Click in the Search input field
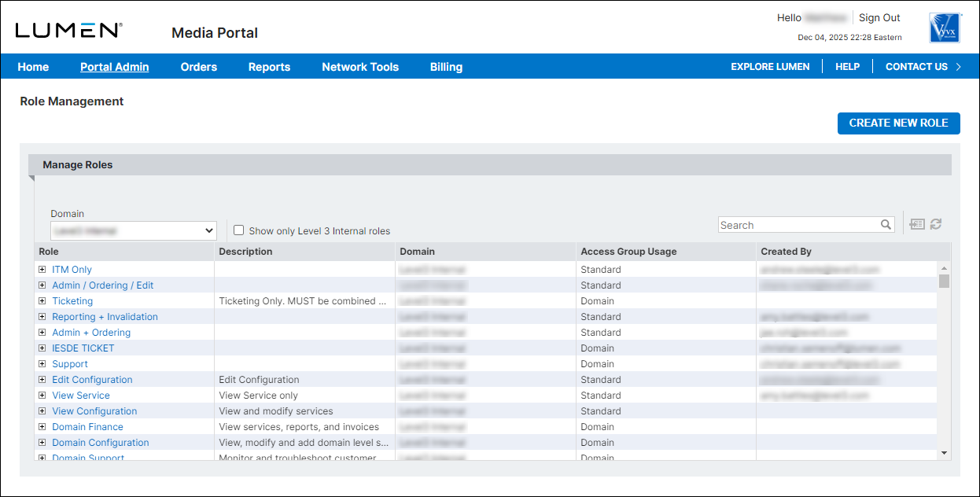Image resolution: width=980 pixels, height=497 pixels. [798, 225]
